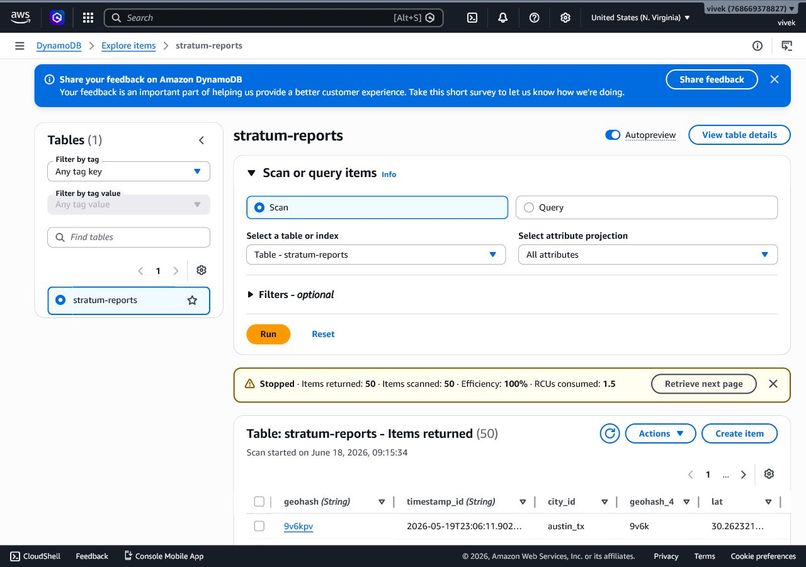Open Cookie preferences in footer
The image size is (806, 567).
pos(763,556)
